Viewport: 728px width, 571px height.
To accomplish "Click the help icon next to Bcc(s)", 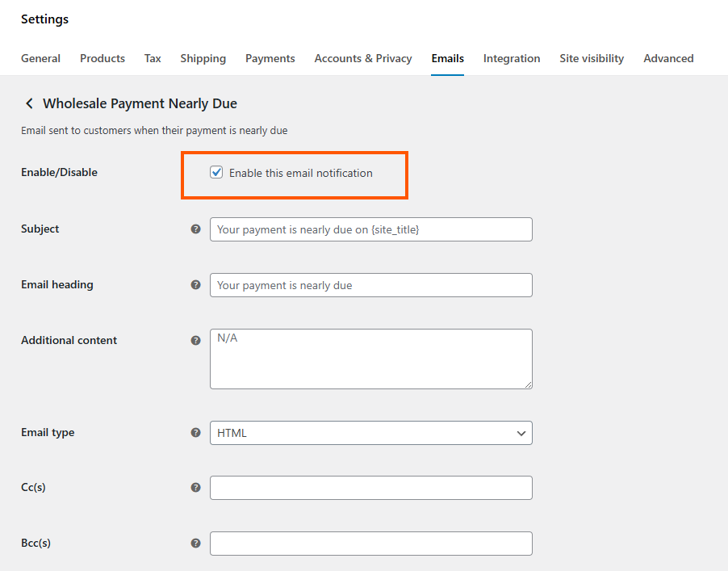I will point(195,543).
